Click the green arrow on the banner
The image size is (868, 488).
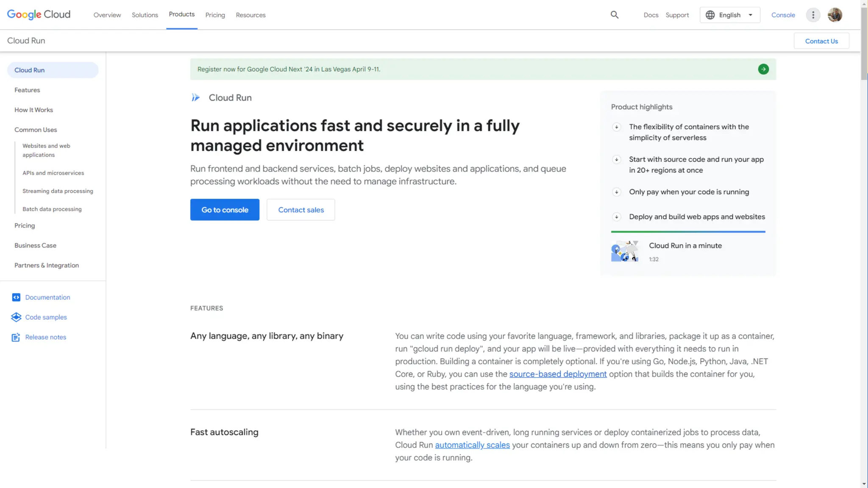coord(763,69)
